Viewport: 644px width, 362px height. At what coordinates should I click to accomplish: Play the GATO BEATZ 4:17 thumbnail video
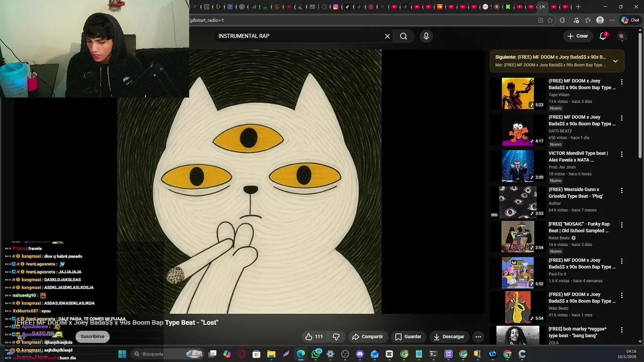click(x=518, y=130)
